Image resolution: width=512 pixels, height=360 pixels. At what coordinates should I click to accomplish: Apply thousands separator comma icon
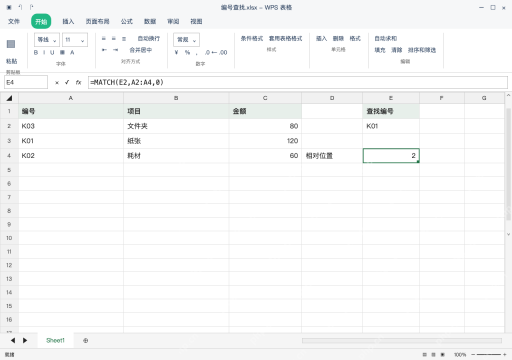pos(197,53)
